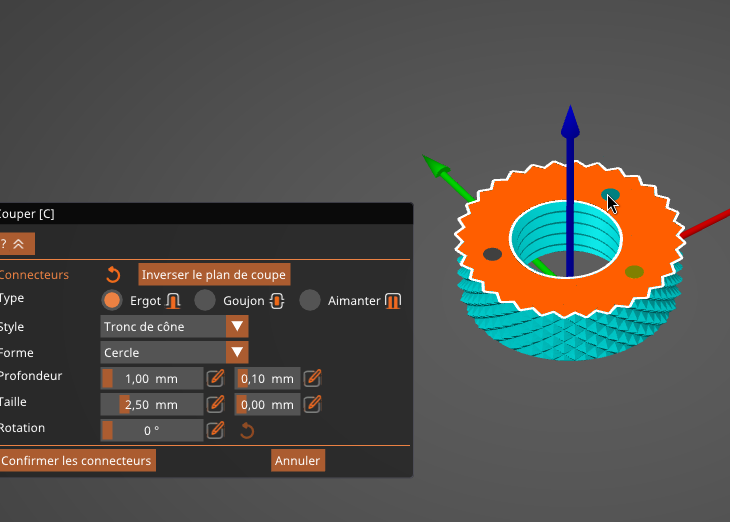Select the teal connector under the cursor
The height and width of the screenshot is (522, 730).
tap(609, 194)
